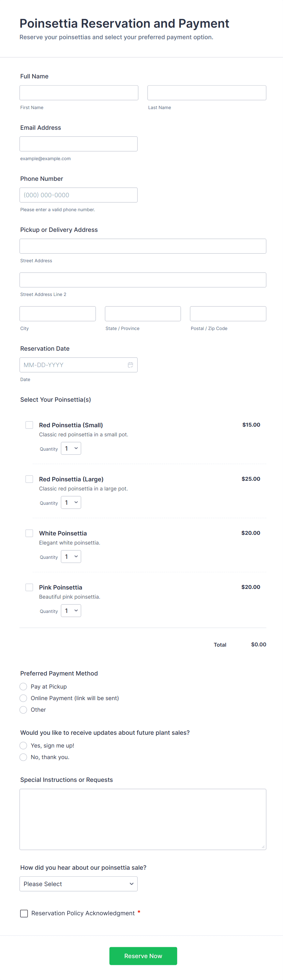This screenshot has width=283, height=980.
Task: Focus the Special Instructions text area
Action: pos(143,819)
